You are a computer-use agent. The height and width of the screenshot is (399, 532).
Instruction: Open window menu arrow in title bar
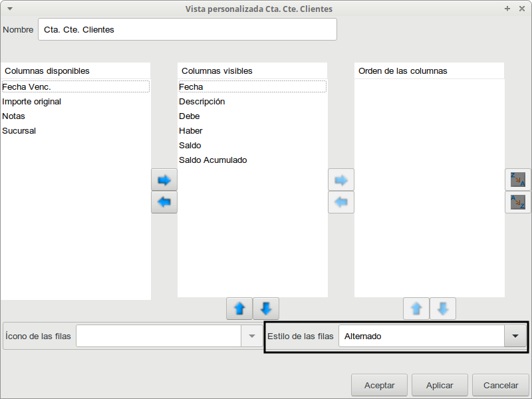coord(10,9)
